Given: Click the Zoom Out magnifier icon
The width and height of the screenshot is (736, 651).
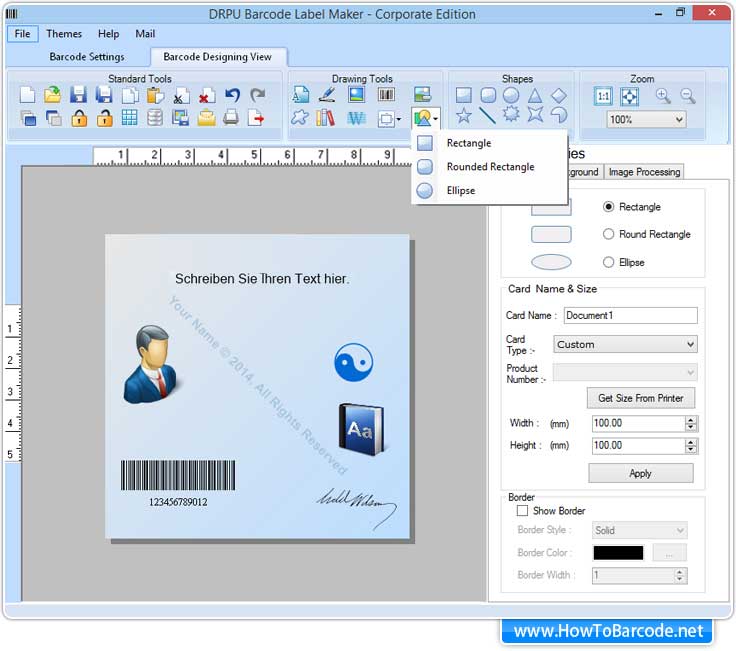Looking at the screenshot, I should 688,96.
